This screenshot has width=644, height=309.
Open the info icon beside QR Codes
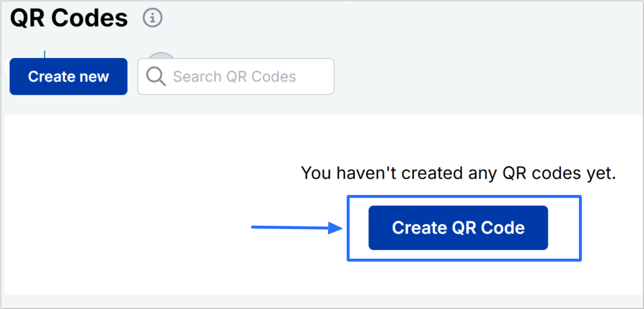pos(152,18)
